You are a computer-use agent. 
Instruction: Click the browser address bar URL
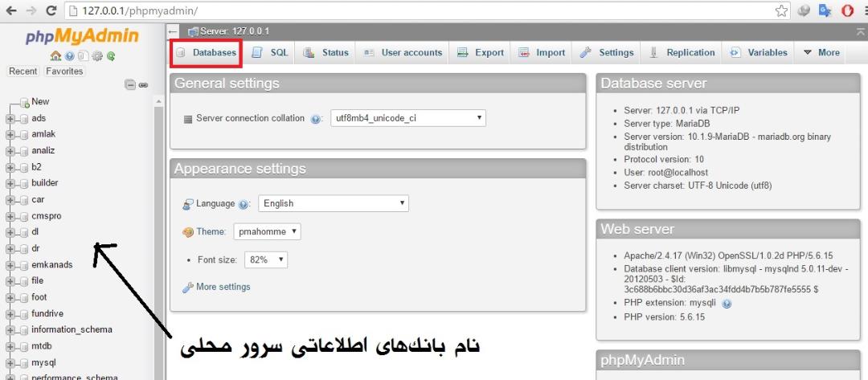pyautogui.click(x=140, y=10)
